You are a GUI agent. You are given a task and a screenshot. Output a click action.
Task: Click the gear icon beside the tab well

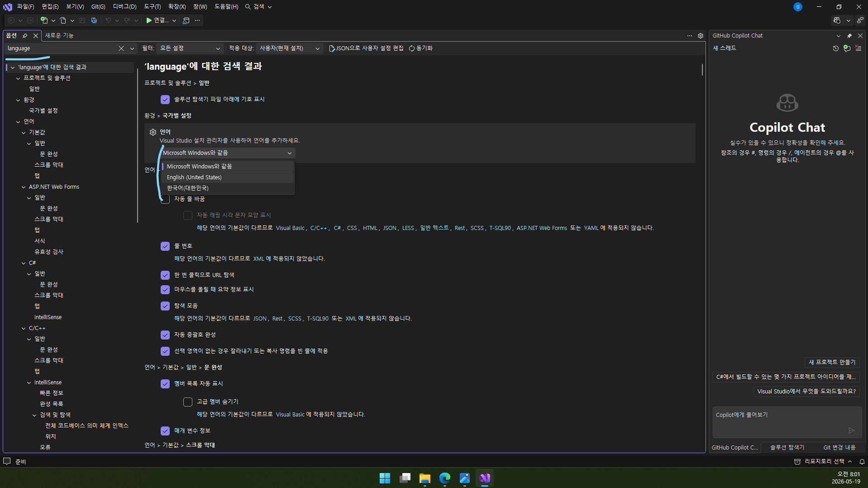(701, 36)
